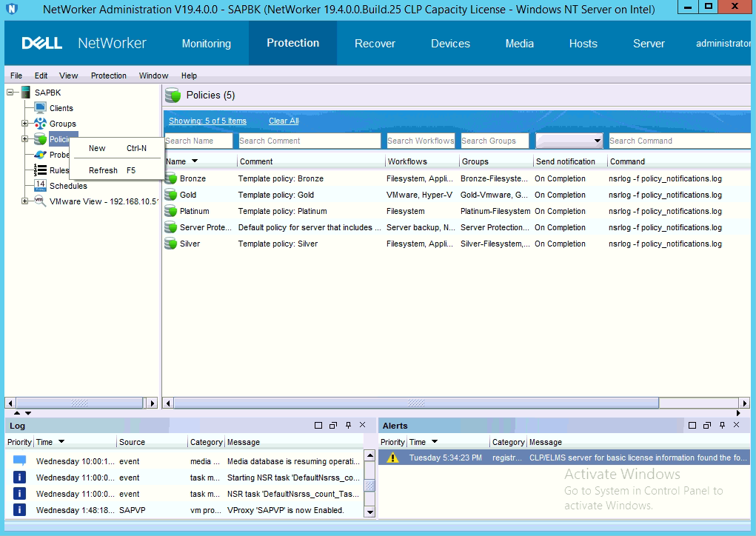Screen dimensions: 756x536
Task: Click the warning icon in Alerts panel
Action: [x=393, y=458]
